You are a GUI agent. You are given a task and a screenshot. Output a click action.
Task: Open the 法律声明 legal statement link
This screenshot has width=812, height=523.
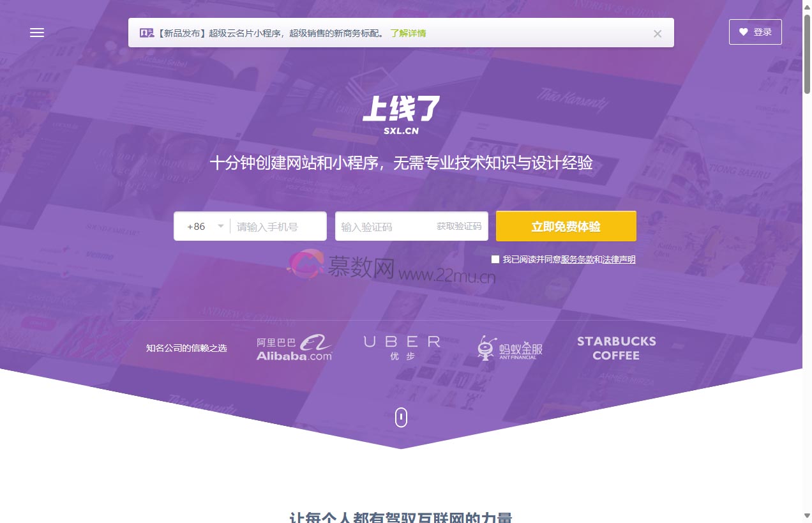pos(618,260)
